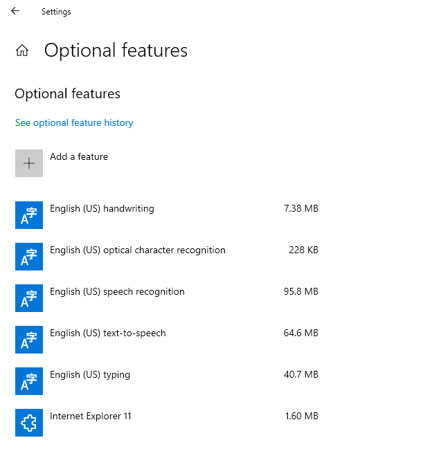Select the optical character recognition language icon
The image size is (428, 449).
click(x=29, y=257)
